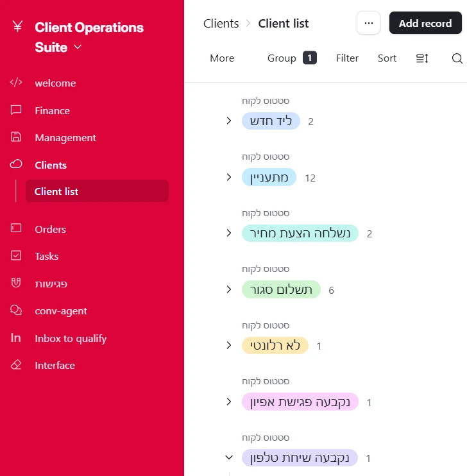Click the Add record button
467x476 pixels.
coord(425,23)
